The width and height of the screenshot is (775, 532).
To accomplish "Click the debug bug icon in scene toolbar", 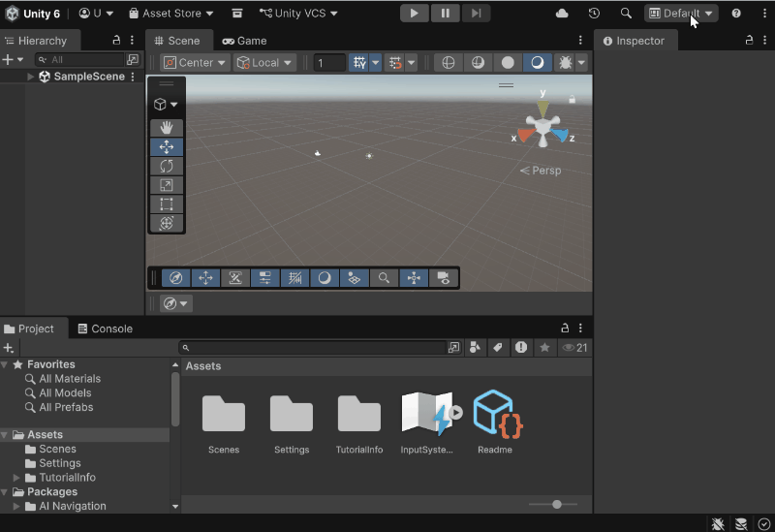I will tap(565, 63).
